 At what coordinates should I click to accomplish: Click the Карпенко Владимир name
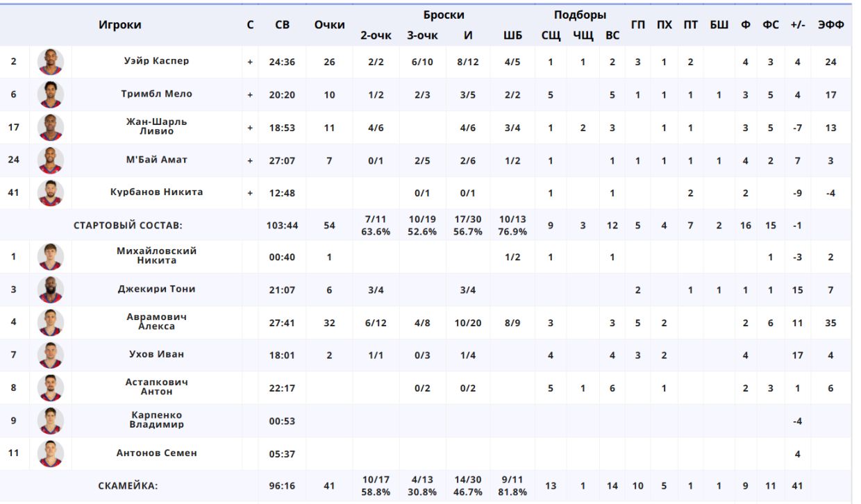(x=156, y=420)
